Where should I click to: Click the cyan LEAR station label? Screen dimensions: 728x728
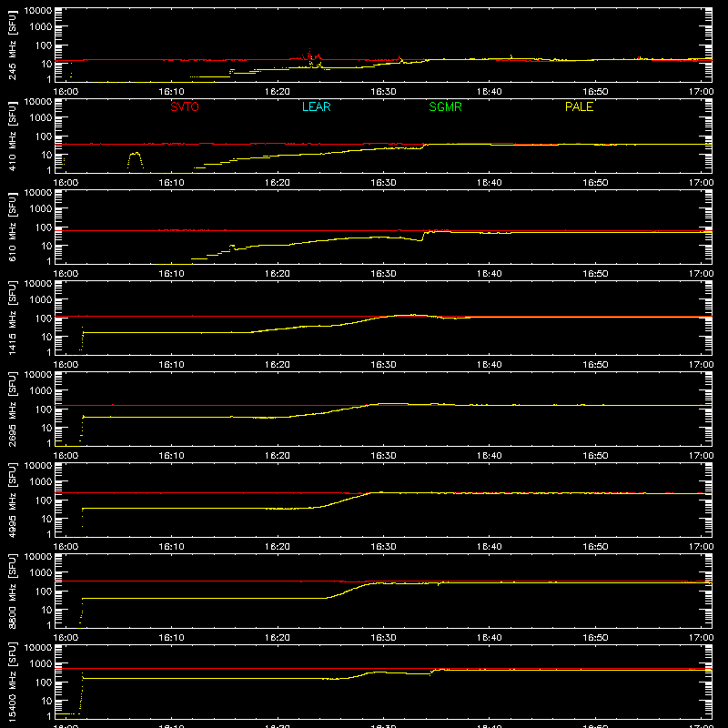pos(316,106)
